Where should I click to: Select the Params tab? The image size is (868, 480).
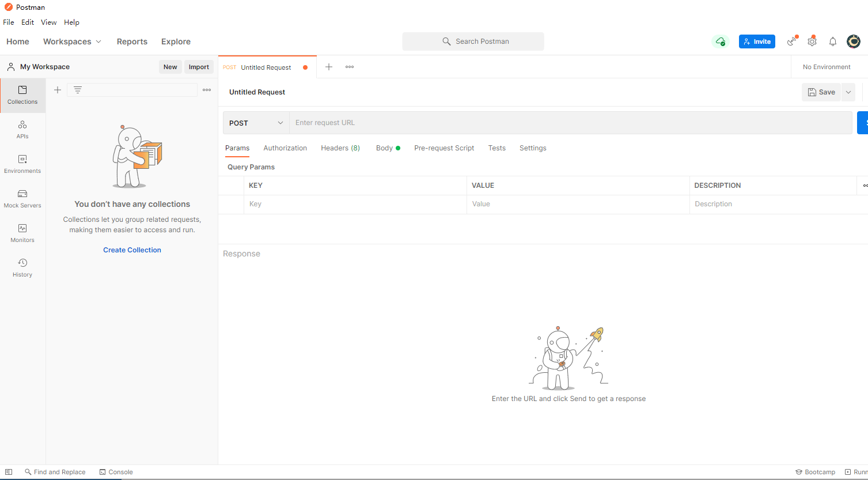coord(237,148)
